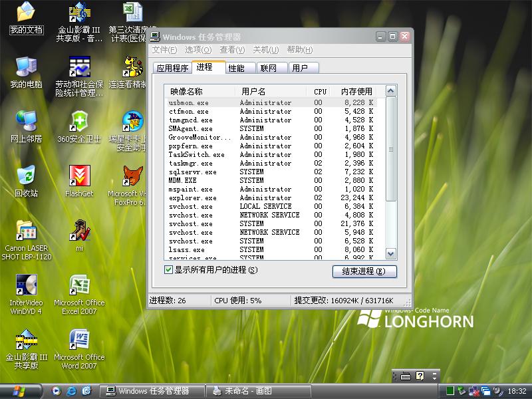Click the 结束进程 button
532x399 pixels.
point(364,271)
